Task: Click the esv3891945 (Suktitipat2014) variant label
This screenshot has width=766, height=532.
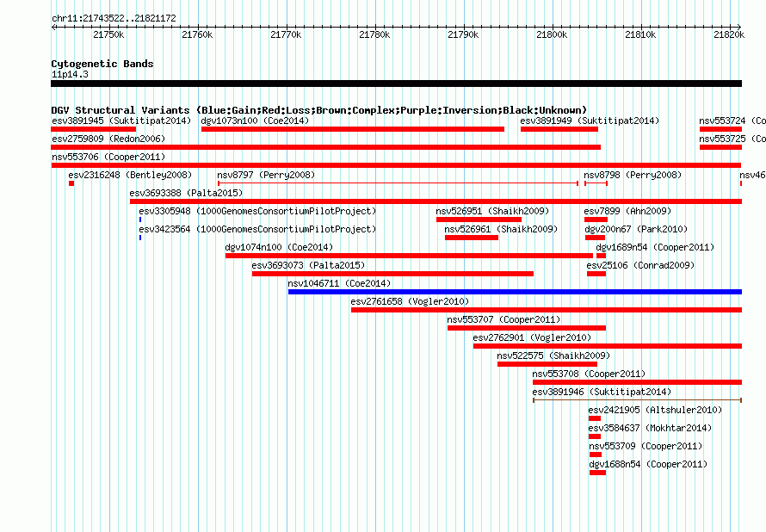Action: point(121,121)
